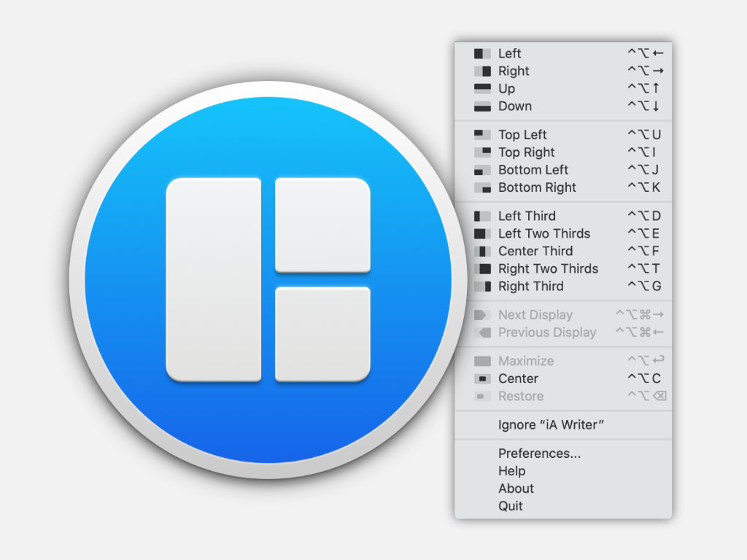Choose the Left Two Thirds option
Image resolution: width=747 pixels, height=560 pixels.
(563, 234)
